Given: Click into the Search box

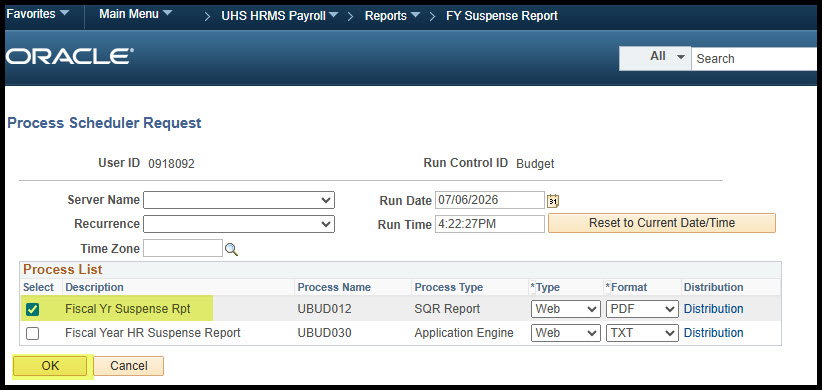Looking at the screenshot, I should [754, 58].
